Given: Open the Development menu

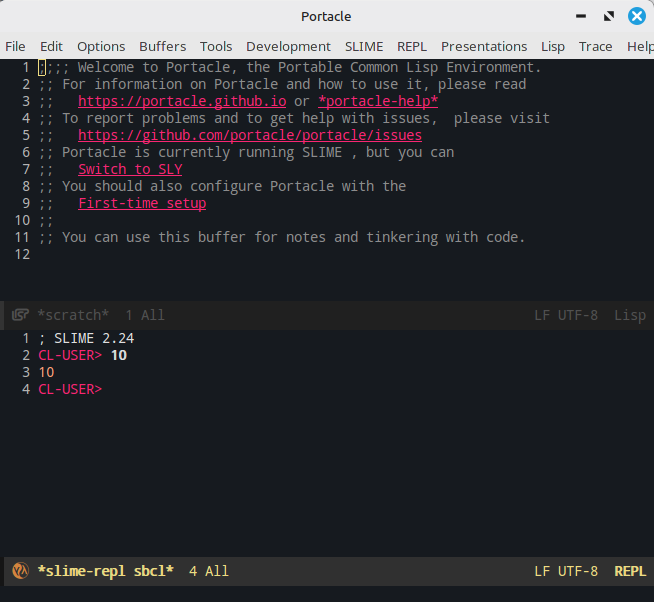Looking at the screenshot, I should [288, 46].
